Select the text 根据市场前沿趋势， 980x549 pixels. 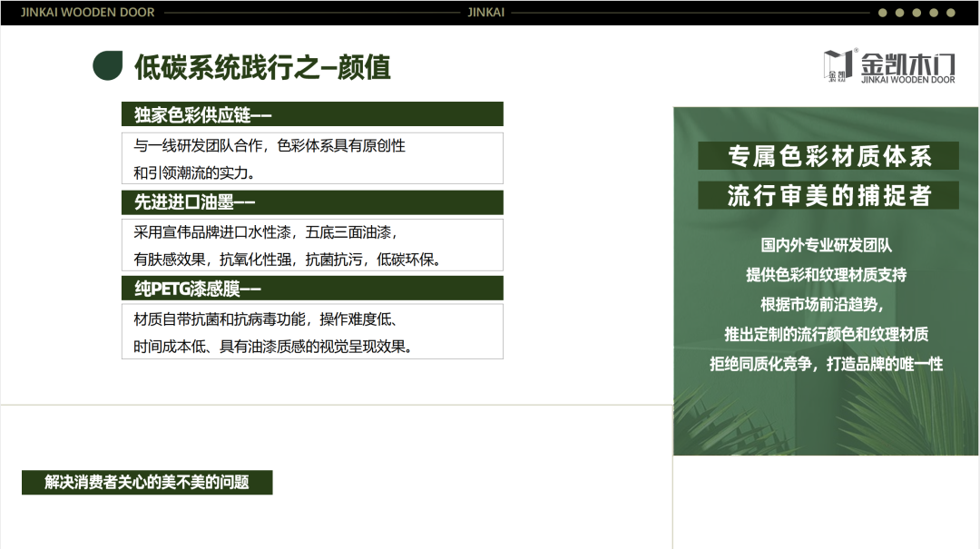(x=823, y=305)
